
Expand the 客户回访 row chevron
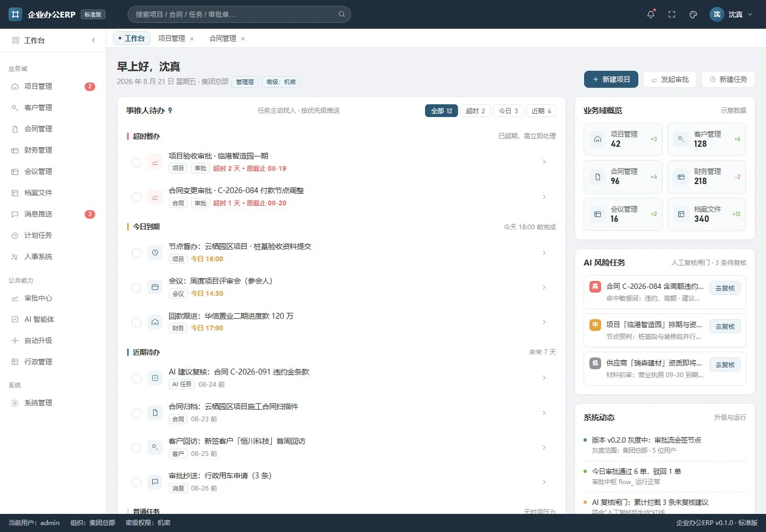click(x=544, y=447)
